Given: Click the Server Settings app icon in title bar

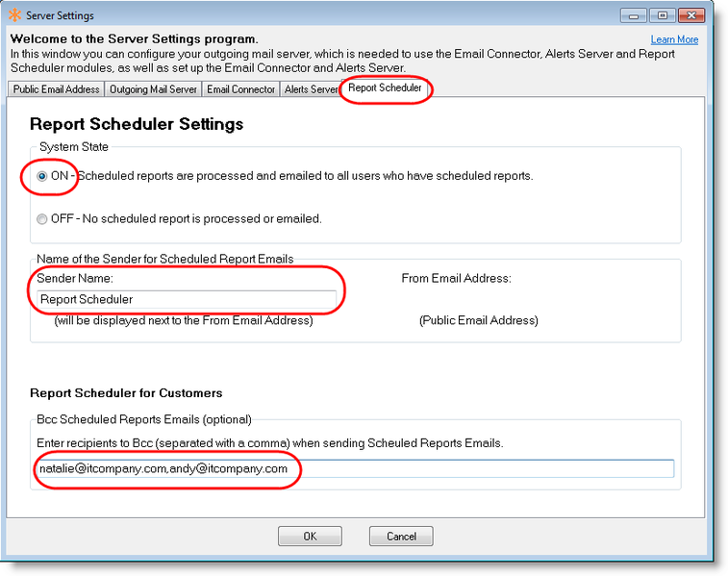Looking at the screenshot, I should pos(13,15).
